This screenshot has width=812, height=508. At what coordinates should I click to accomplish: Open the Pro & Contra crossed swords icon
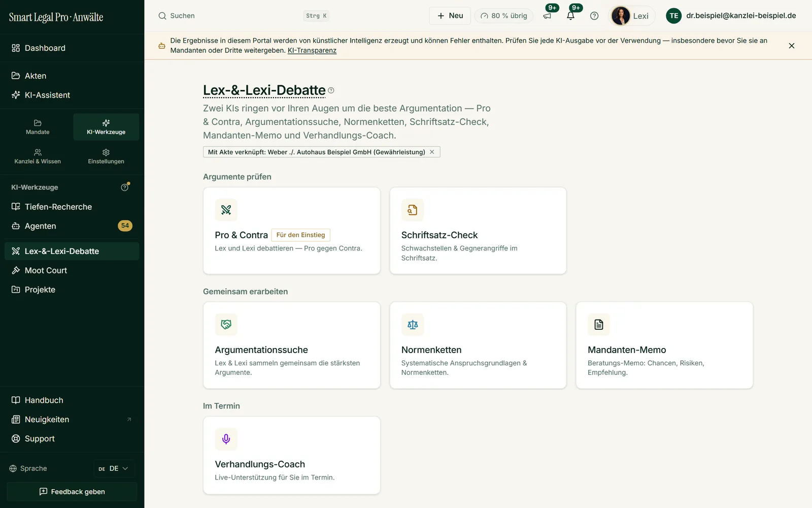point(226,210)
